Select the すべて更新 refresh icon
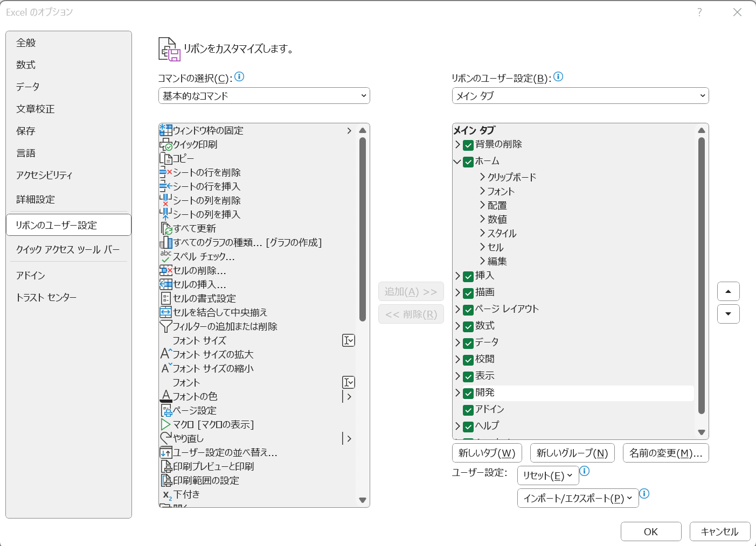The width and height of the screenshot is (756, 546). (x=166, y=228)
